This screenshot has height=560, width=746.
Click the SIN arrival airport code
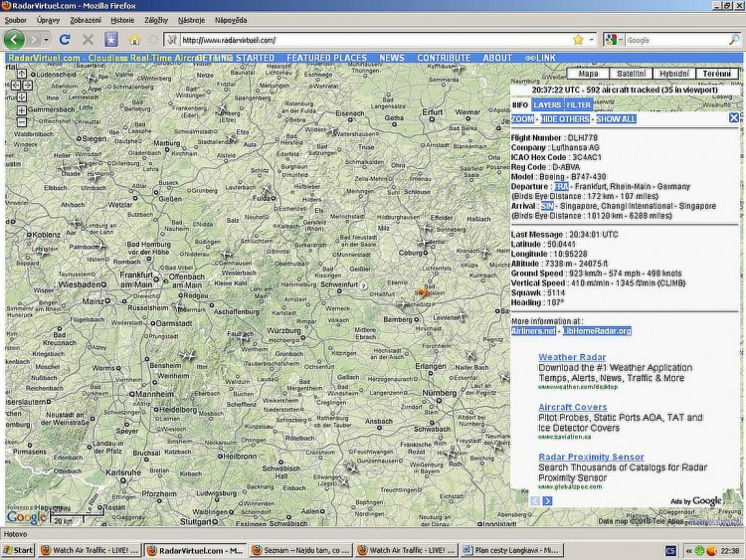click(x=547, y=206)
